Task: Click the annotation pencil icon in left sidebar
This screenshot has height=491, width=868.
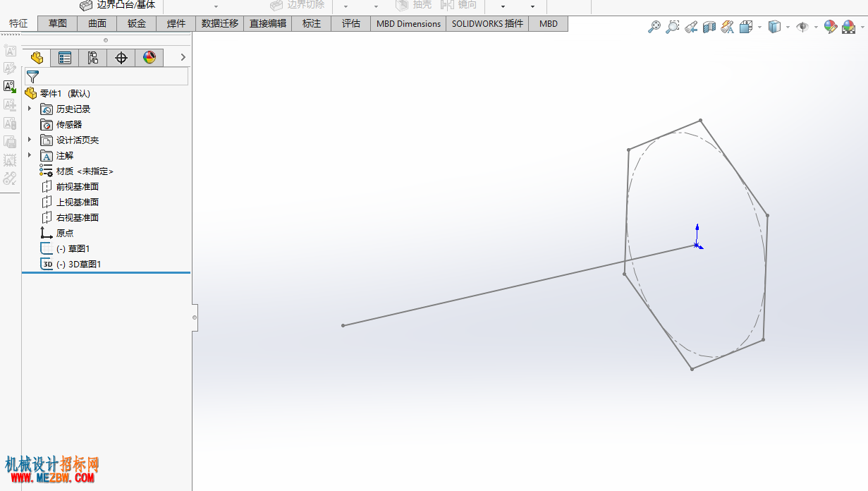Action: pyautogui.click(x=10, y=68)
